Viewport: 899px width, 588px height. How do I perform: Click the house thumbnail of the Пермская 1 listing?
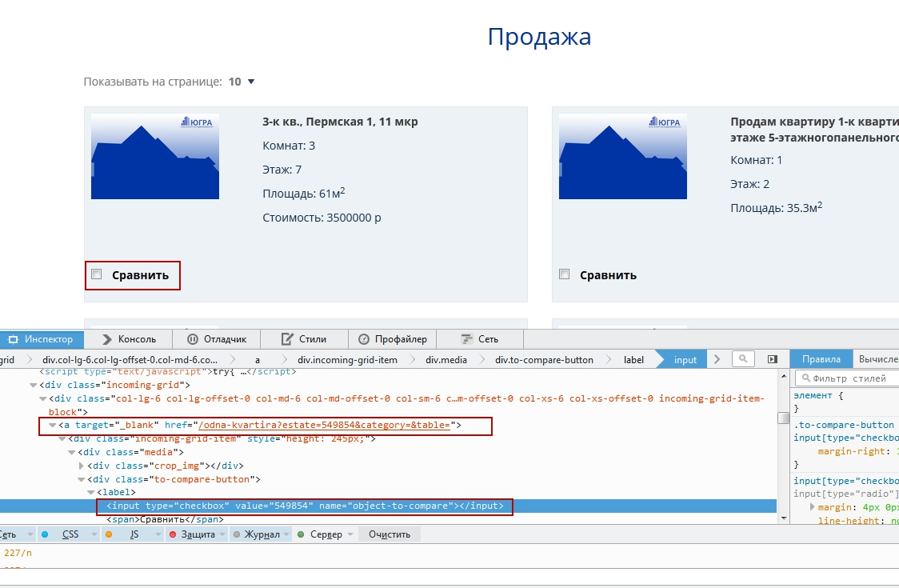[155, 156]
